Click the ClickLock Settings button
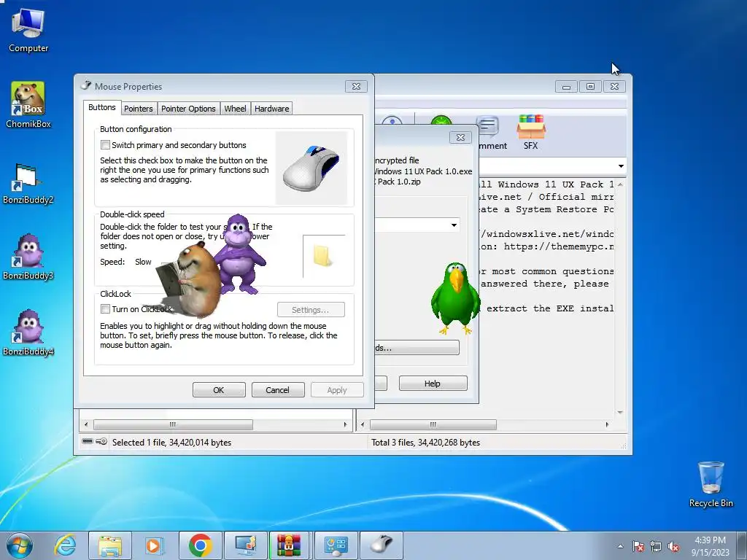This screenshot has width=747, height=560. click(x=311, y=309)
